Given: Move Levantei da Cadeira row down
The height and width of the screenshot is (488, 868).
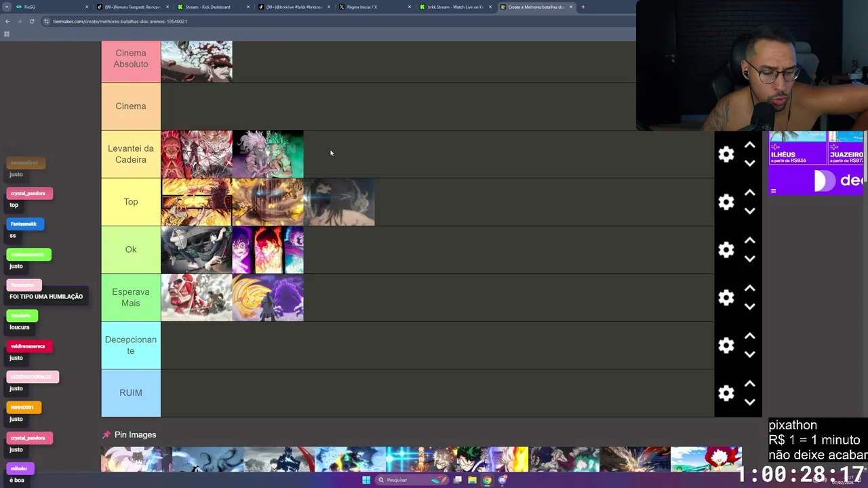Looking at the screenshot, I should (x=749, y=163).
